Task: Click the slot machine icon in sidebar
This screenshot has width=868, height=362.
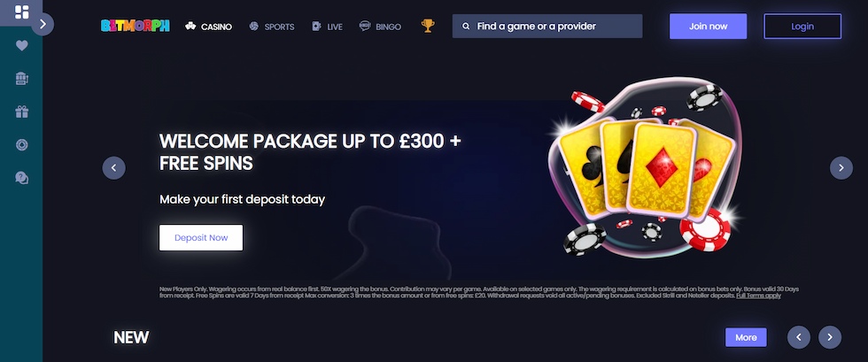Action: pyautogui.click(x=21, y=79)
